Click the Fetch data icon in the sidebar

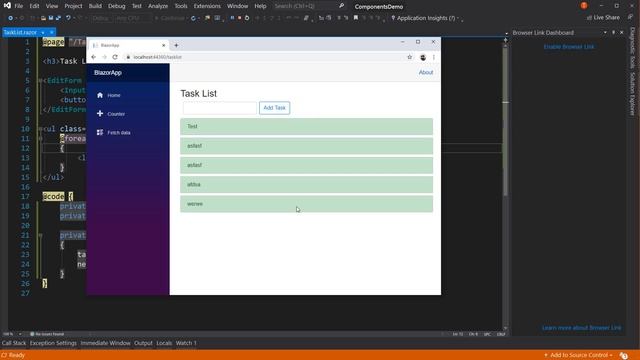[x=100, y=132]
